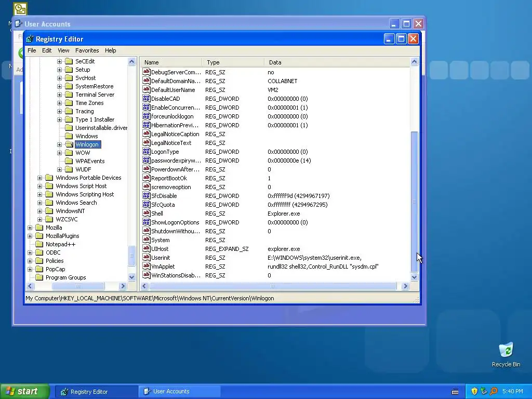This screenshot has height=399, width=532.
Task: Expand the Winlogon key node
Action: (59, 144)
